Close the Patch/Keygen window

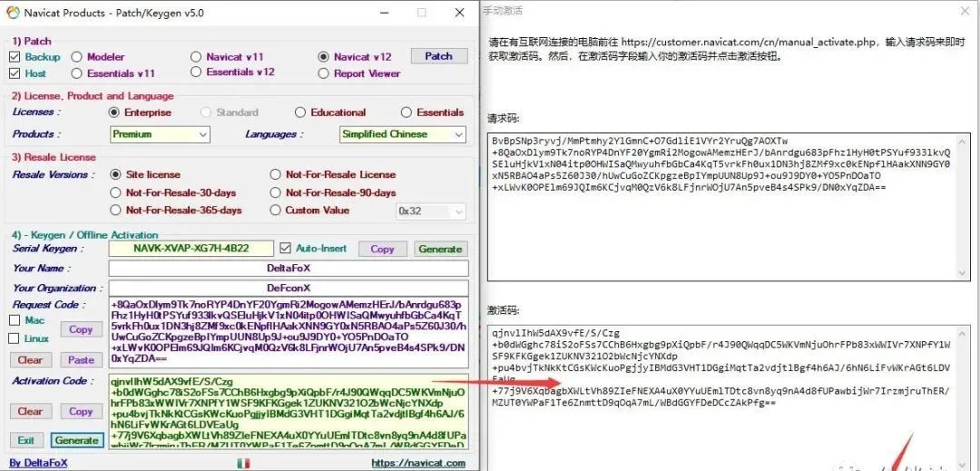[x=459, y=13]
